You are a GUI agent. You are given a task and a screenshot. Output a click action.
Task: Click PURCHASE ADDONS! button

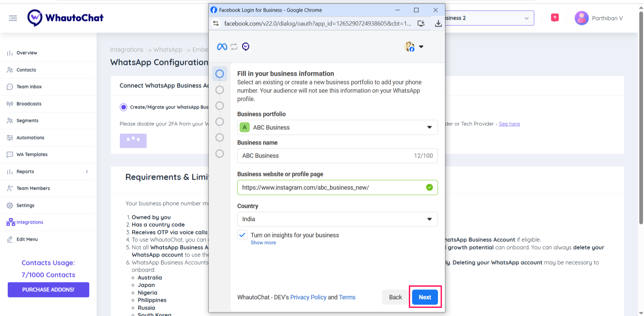pyautogui.click(x=48, y=289)
